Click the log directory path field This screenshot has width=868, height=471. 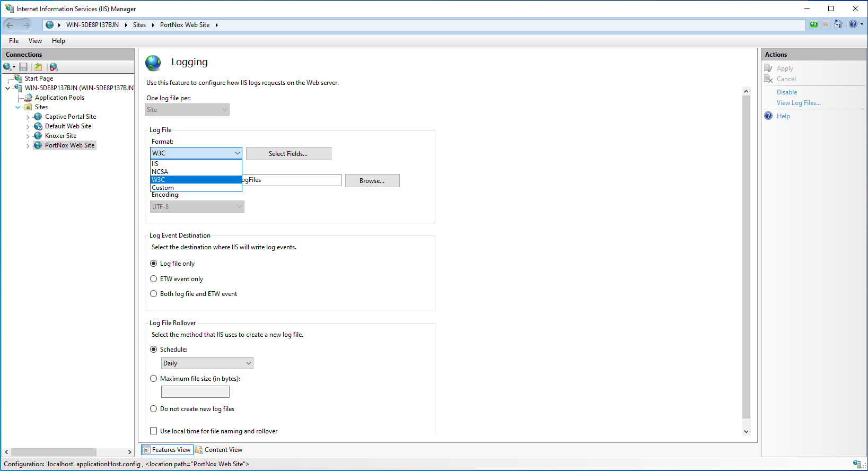pos(291,180)
